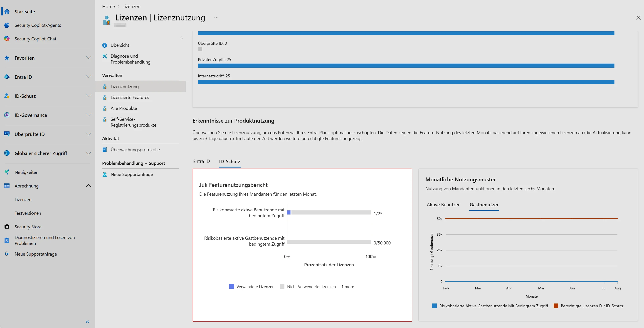Viewport: 644px width, 328px height.
Task: Click the Übersicht info icon
Action: pyautogui.click(x=105, y=45)
